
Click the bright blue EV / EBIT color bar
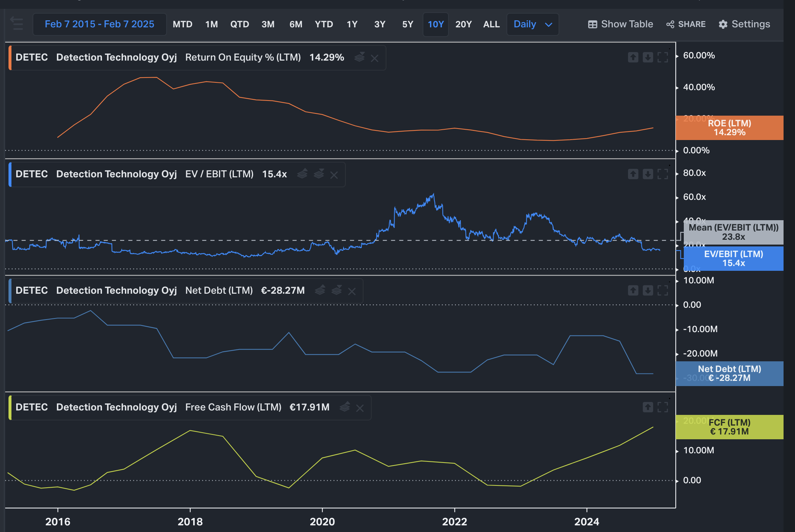click(10, 174)
